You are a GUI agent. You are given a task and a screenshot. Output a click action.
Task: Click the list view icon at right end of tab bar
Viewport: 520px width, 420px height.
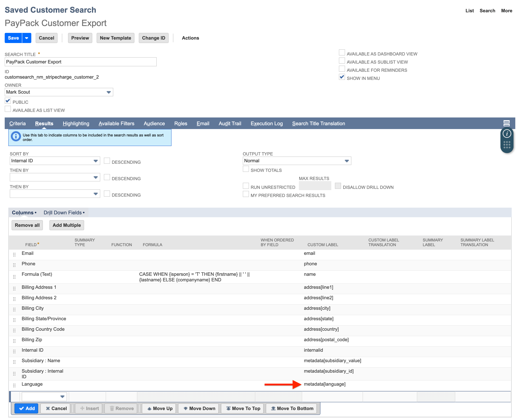507,123
